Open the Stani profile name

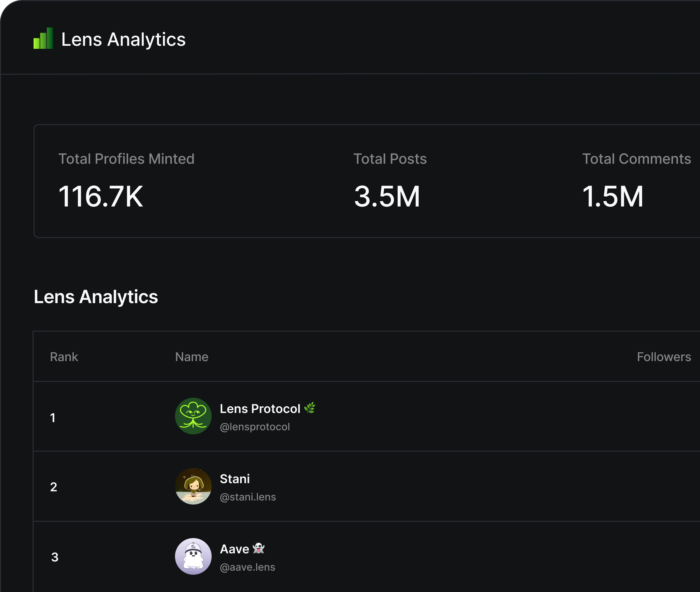235,479
